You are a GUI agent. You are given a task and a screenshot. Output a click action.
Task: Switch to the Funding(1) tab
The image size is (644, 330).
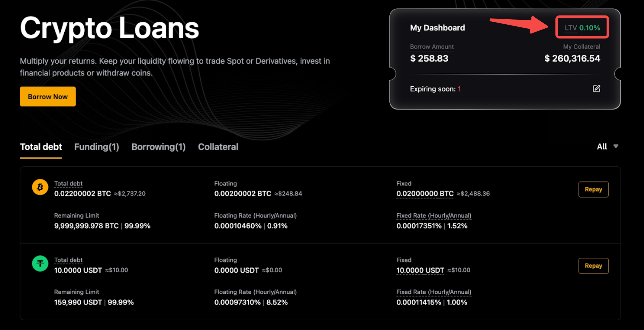[x=96, y=147]
